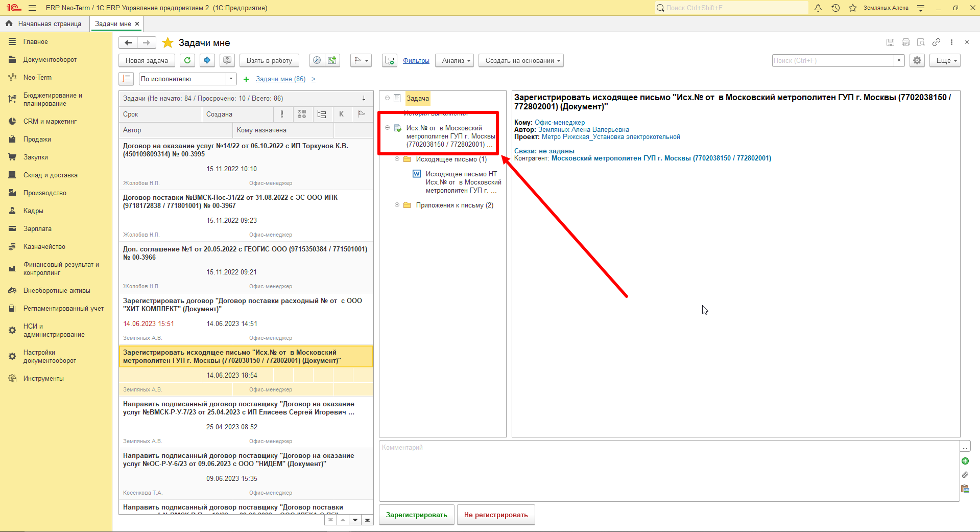Click the Зарегистрировать button

(x=417, y=515)
